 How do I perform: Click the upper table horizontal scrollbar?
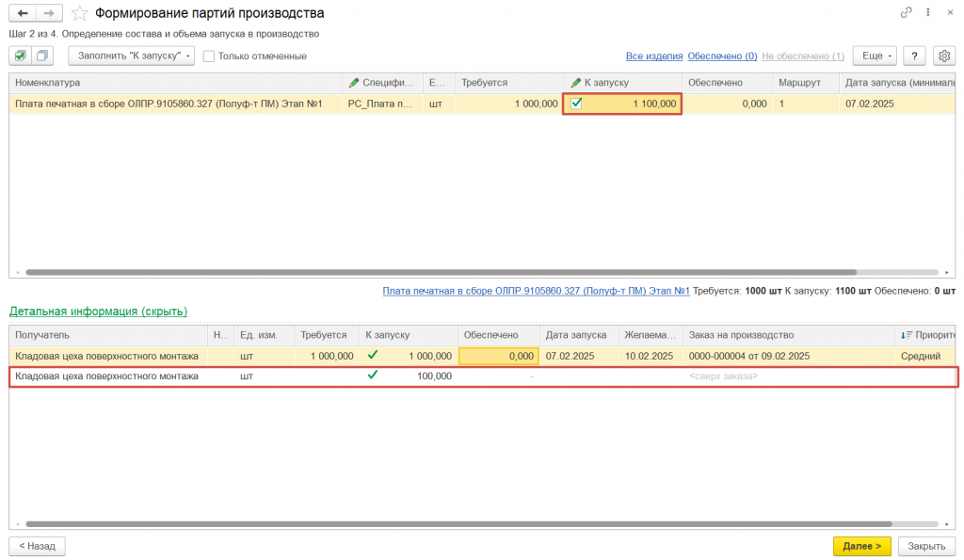pyautogui.click(x=441, y=272)
